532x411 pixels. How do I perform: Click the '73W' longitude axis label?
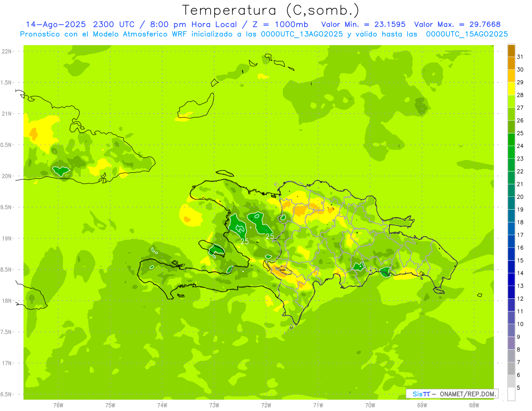pos(214,405)
